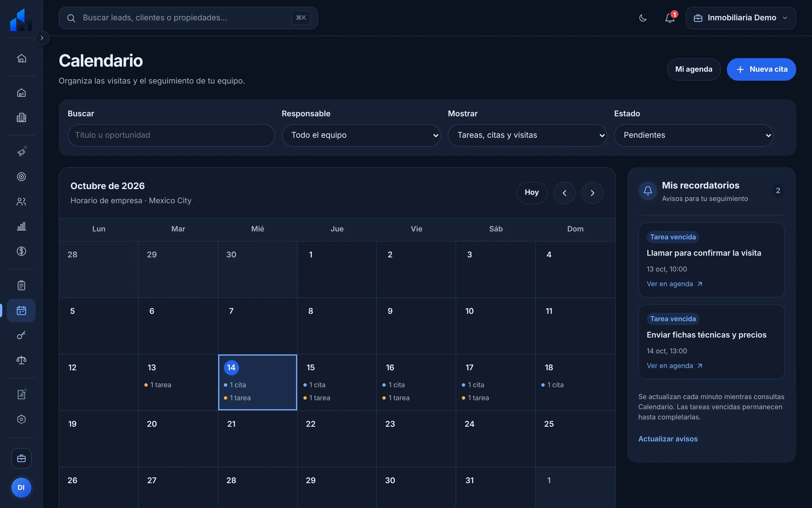Open the clipboard document icon
The image size is (812, 508).
(21, 286)
